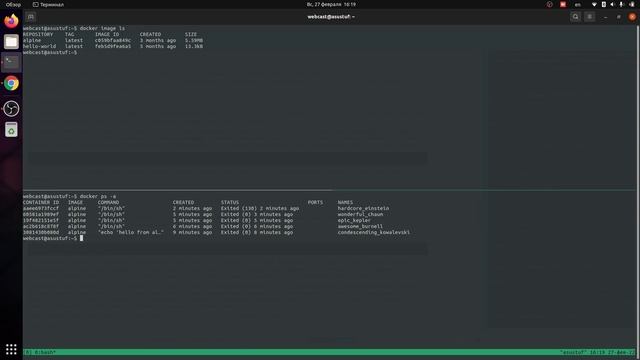640x360 pixels.
Task: Show applications grid
Action: (x=11, y=349)
